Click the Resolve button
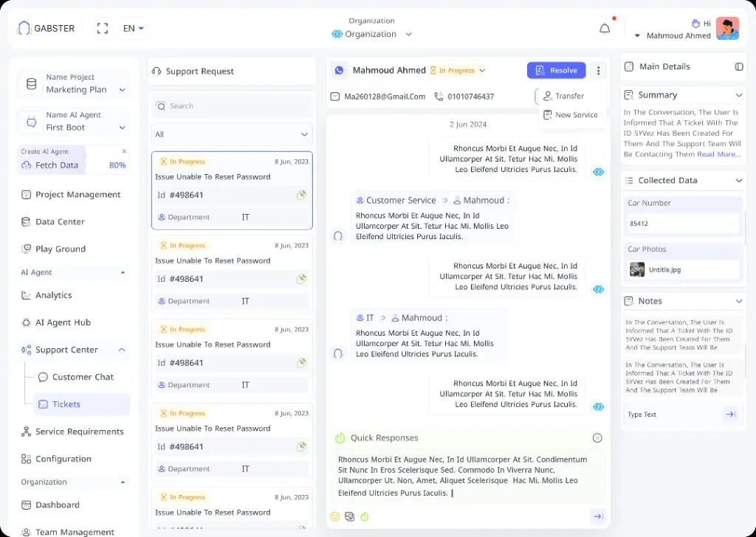Image resolution: width=756 pixels, height=537 pixels. point(557,70)
